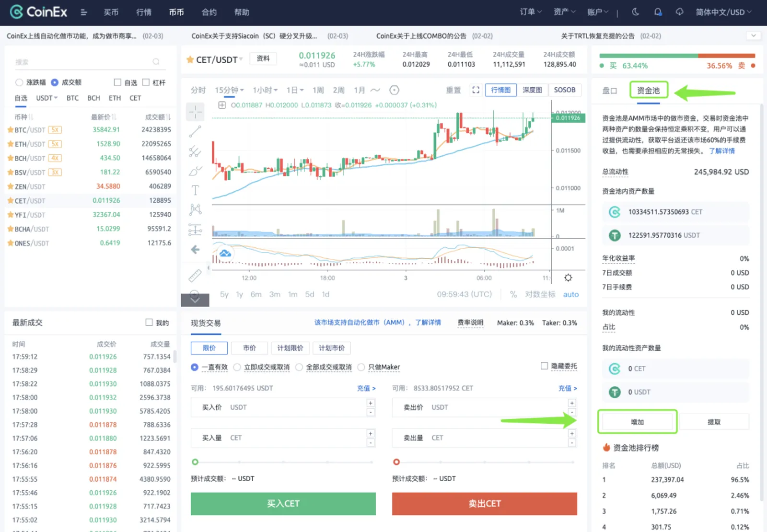Select the pattern drawing tool
767x532 pixels.
pyautogui.click(x=195, y=209)
